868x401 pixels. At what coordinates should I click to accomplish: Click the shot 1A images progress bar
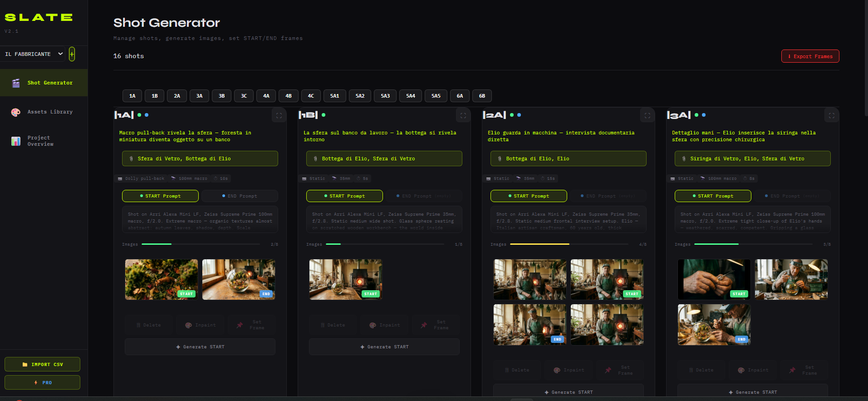pyautogui.click(x=201, y=244)
